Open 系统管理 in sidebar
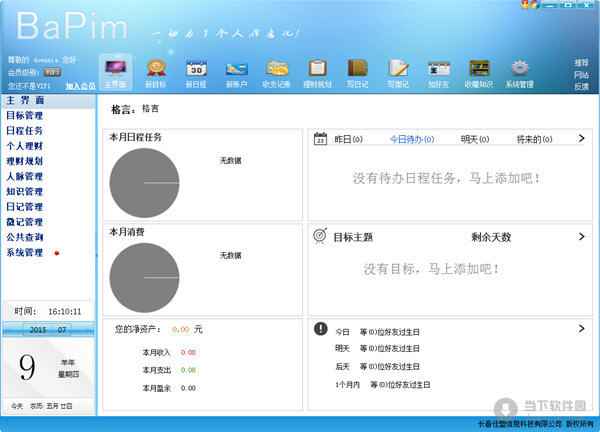 [x=24, y=253]
